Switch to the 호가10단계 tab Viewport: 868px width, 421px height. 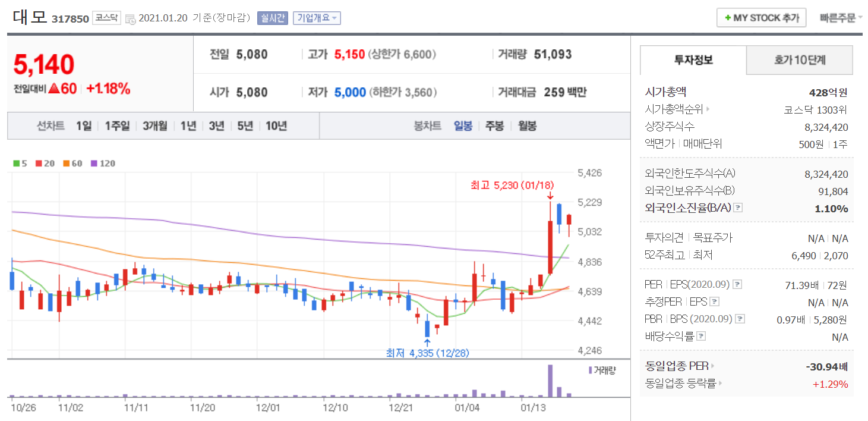(x=799, y=60)
